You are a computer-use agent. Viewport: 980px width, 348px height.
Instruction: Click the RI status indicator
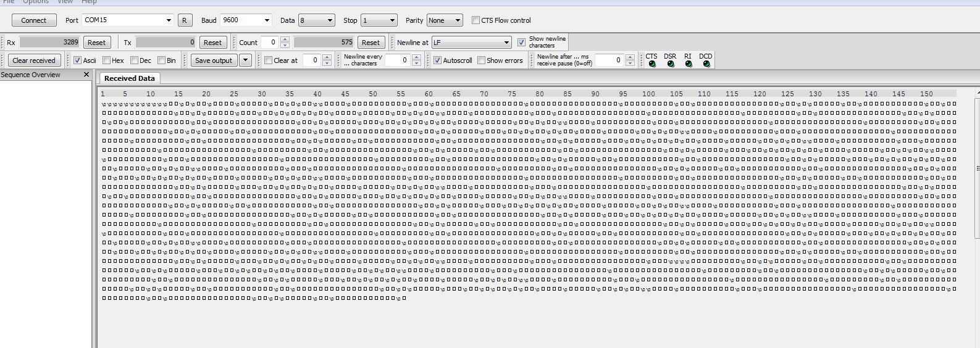(689, 64)
